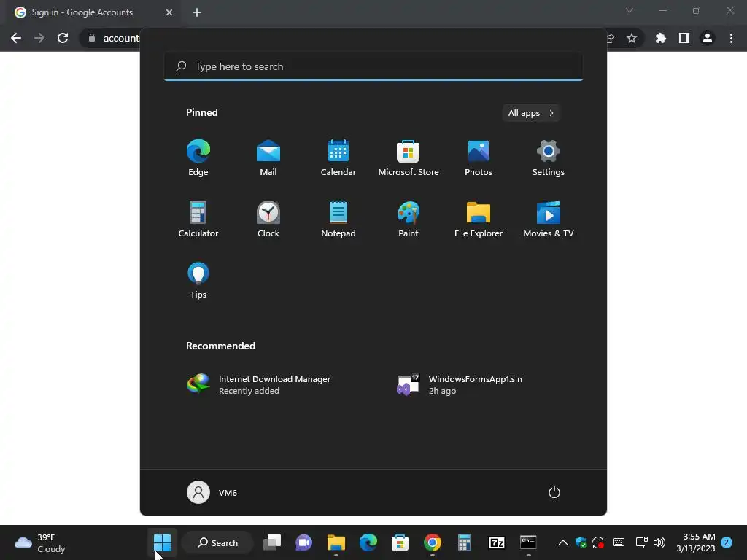Open the Tips app
Screen dimensions: 747x560
(198, 281)
